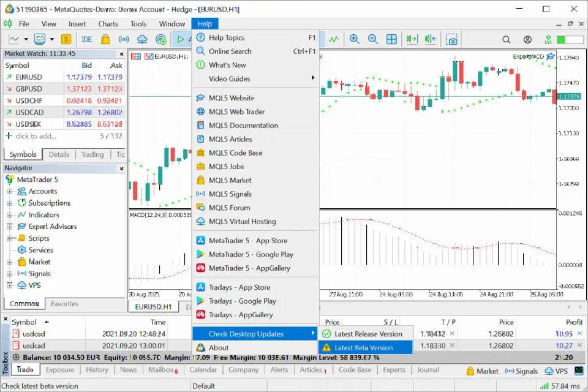
Task: Open MQL5 Web Trader entry
Action: pos(256,112)
